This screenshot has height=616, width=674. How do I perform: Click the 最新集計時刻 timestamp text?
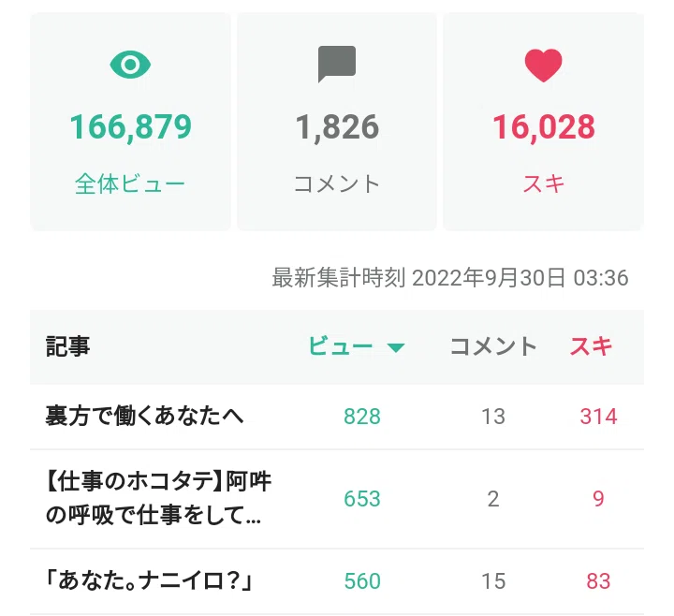450,278
